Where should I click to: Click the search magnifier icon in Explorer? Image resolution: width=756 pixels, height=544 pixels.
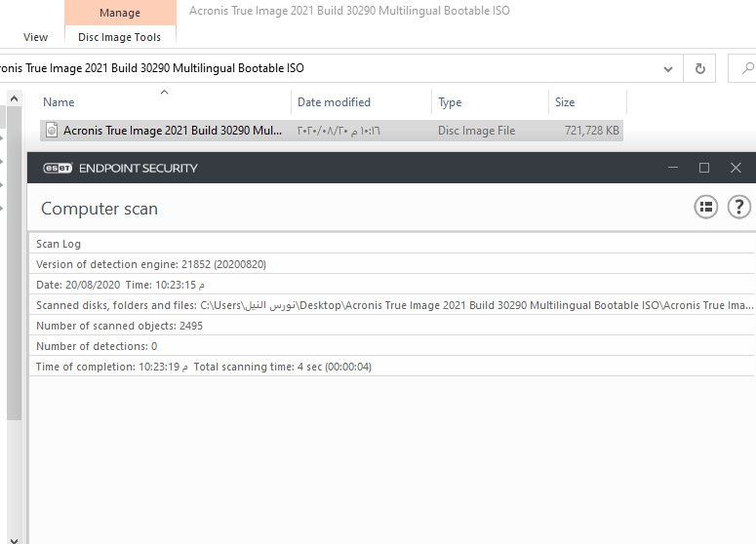click(746, 69)
